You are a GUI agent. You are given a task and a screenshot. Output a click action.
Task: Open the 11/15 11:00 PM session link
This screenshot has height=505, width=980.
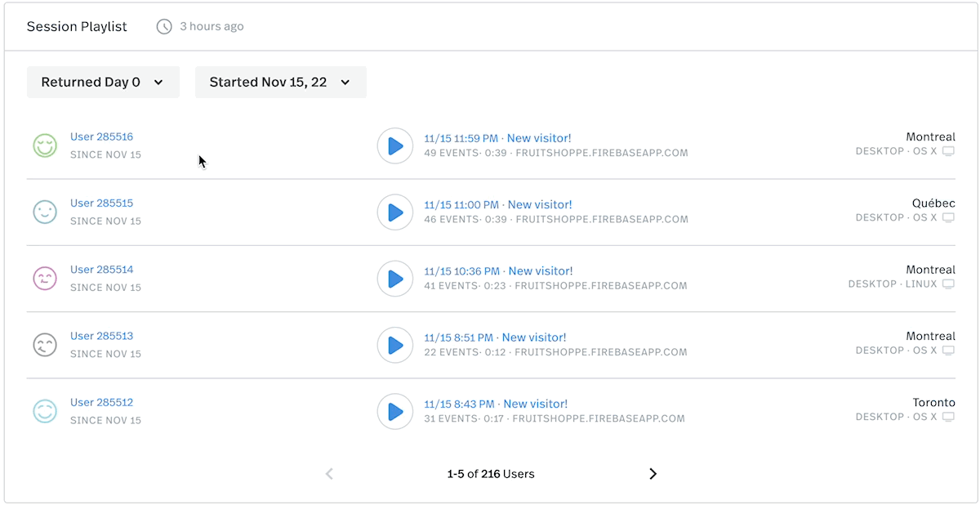498,204
